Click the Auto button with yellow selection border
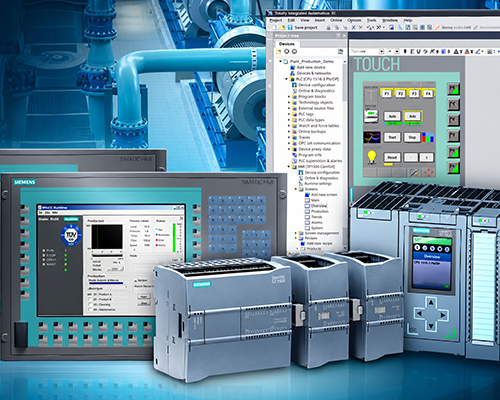The image size is (500, 400). click(413, 116)
